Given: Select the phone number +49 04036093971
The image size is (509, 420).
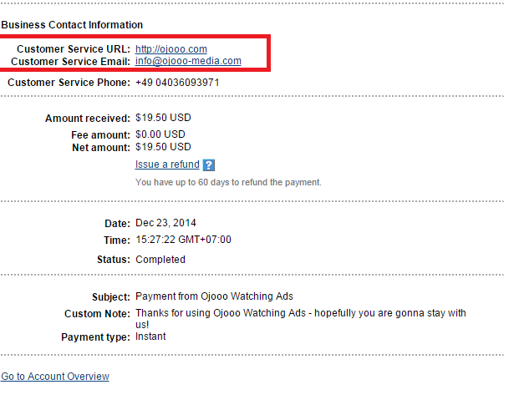Looking at the screenshot, I should click(177, 83).
